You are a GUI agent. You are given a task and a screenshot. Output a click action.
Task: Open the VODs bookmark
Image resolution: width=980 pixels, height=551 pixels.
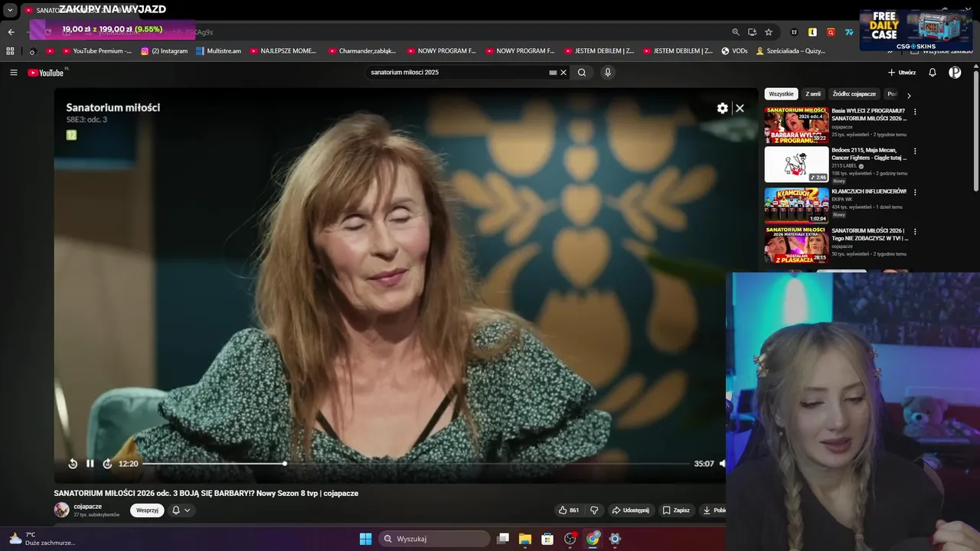[x=734, y=51]
